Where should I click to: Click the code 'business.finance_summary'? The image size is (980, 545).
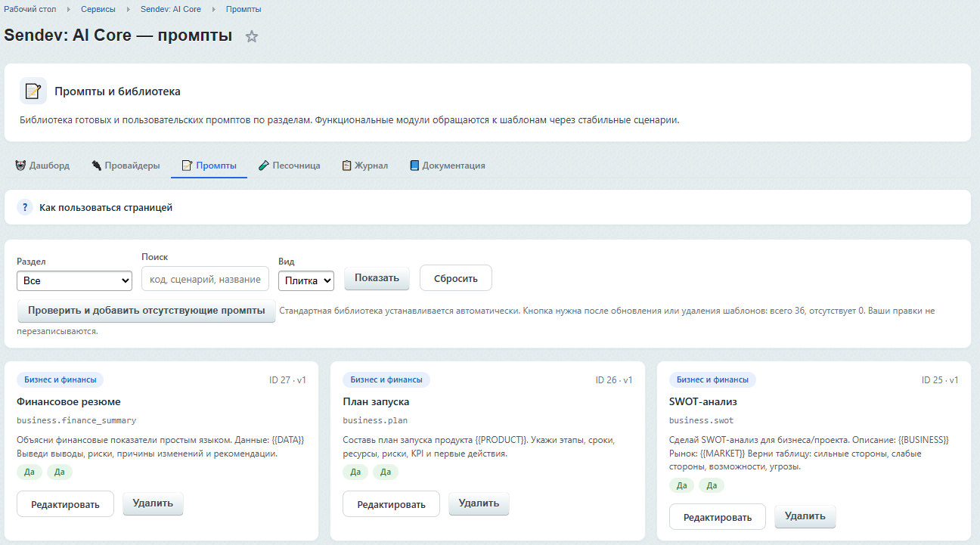coord(76,420)
